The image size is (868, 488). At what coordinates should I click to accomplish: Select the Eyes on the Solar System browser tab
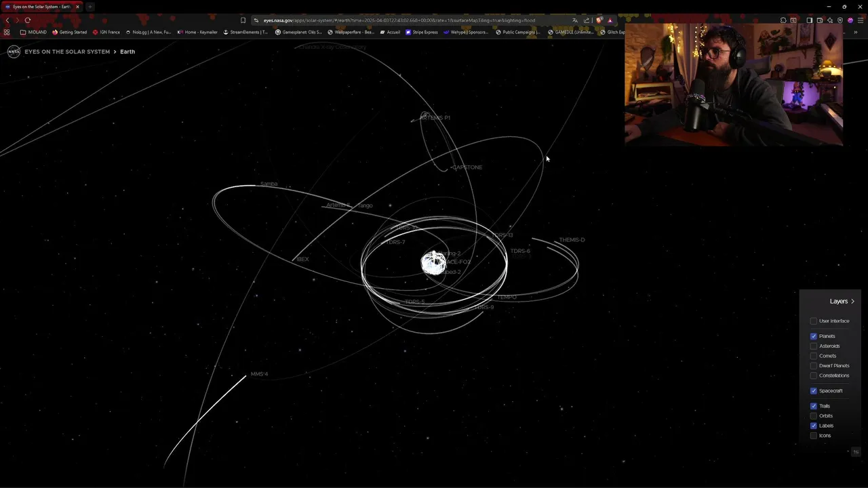tap(42, 7)
